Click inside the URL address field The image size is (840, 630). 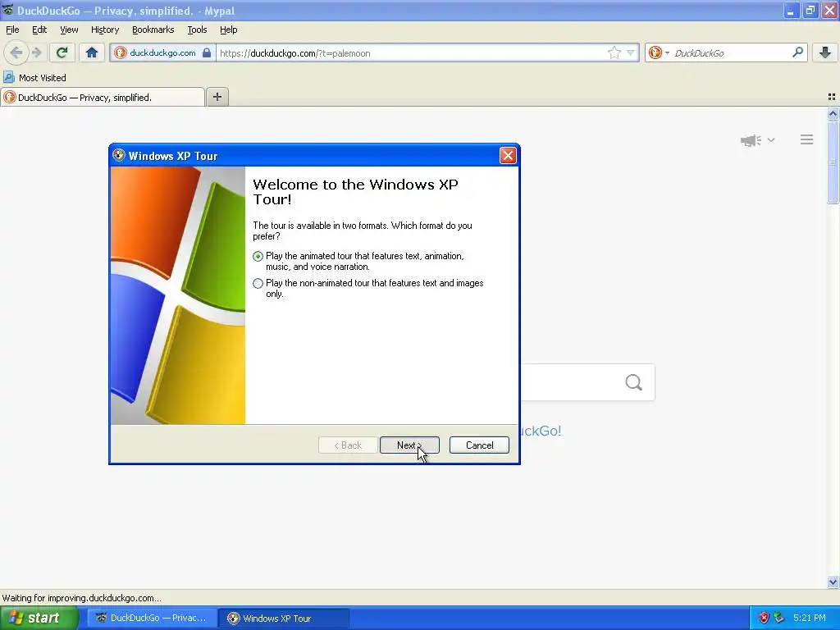coord(412,52)
